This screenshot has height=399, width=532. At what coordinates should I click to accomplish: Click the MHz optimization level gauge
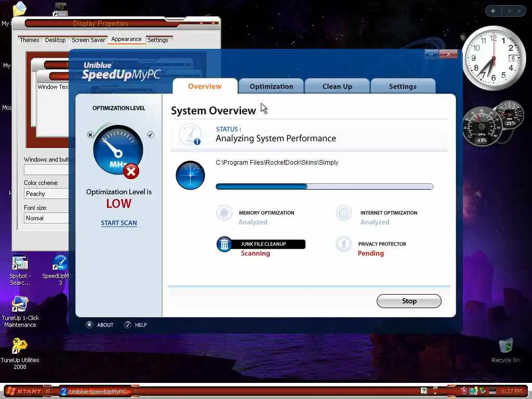[118, 150]
